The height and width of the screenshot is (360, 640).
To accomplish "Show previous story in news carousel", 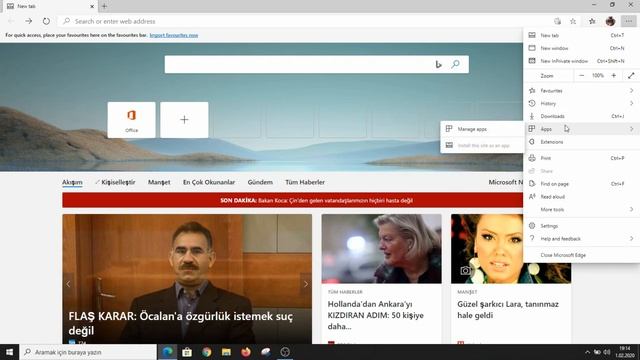I will point(69,284).
